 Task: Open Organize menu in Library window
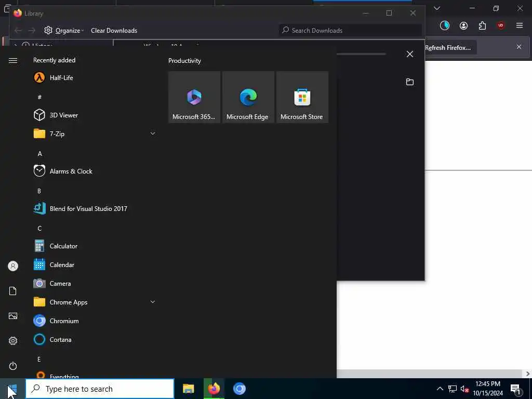coord(64,31)
